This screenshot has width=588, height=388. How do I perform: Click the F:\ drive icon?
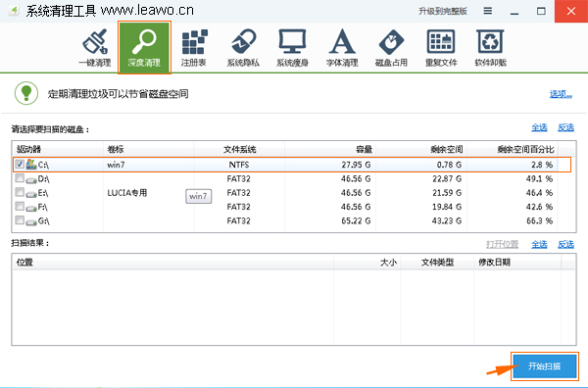31,208
